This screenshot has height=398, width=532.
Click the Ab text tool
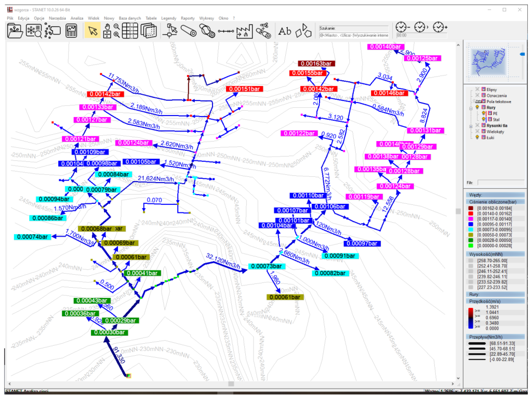285,31
